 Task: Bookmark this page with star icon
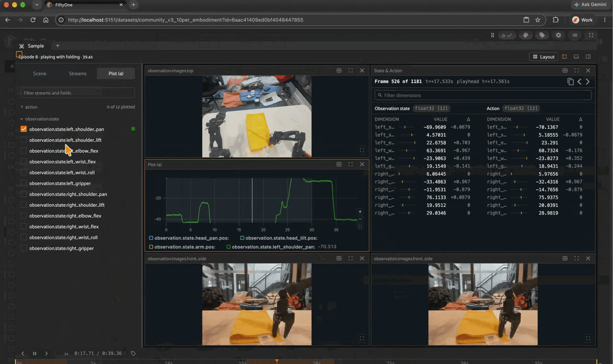537,20
